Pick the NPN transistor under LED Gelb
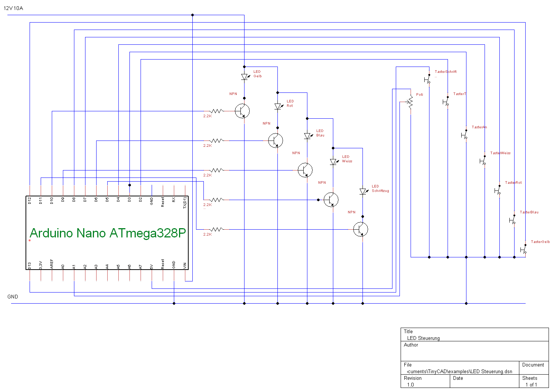The width and height of the screenshot is (553, 392). [242, 111]
